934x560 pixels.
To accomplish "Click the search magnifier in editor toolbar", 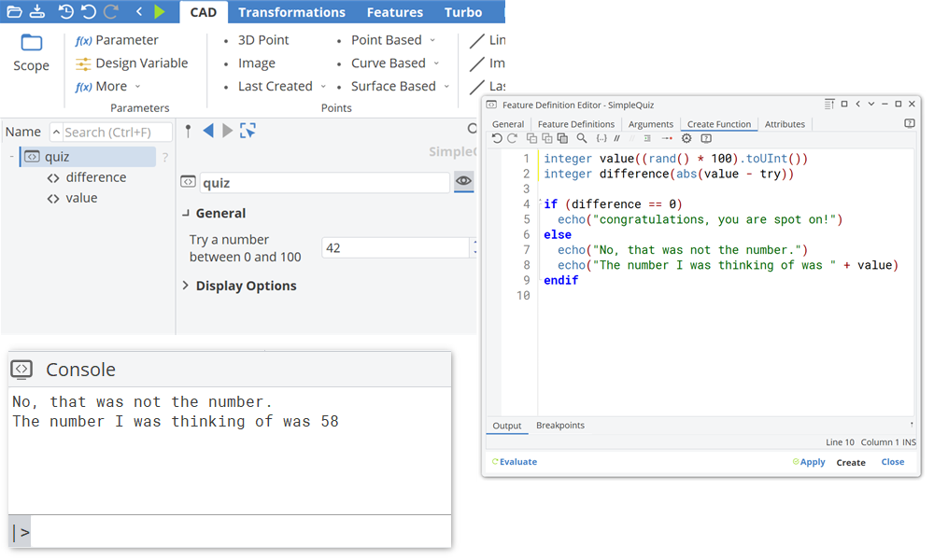I will 582,138.
